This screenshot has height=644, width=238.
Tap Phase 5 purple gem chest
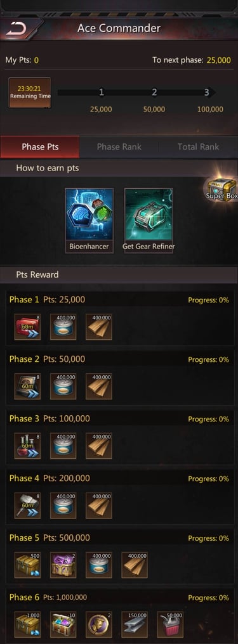63,565
